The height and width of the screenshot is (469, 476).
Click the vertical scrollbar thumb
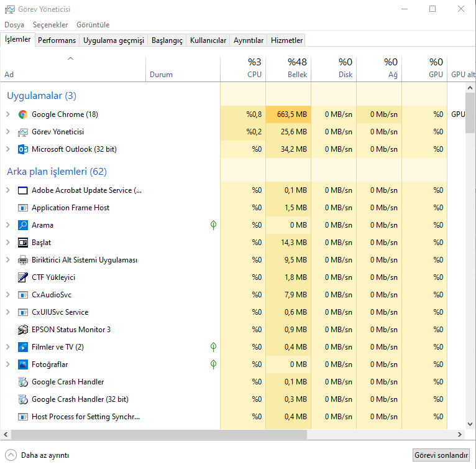pos(470,113)
